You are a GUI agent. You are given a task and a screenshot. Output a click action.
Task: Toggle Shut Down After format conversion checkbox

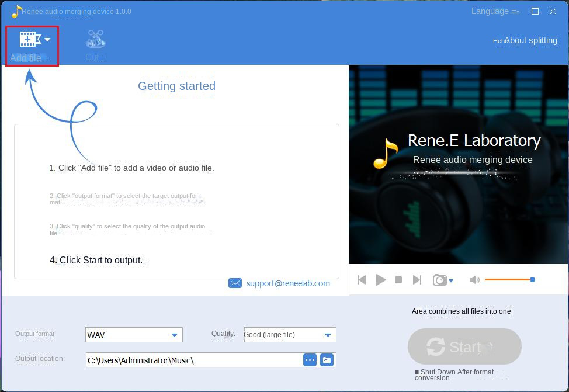tap(417, 372)
